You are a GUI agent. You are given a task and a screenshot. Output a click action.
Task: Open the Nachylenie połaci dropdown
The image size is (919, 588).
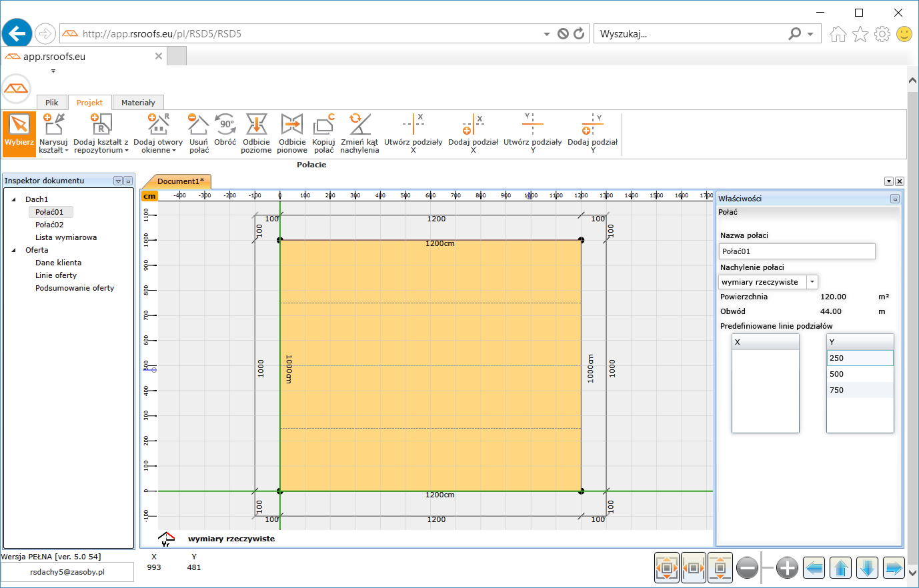point(812,282)
